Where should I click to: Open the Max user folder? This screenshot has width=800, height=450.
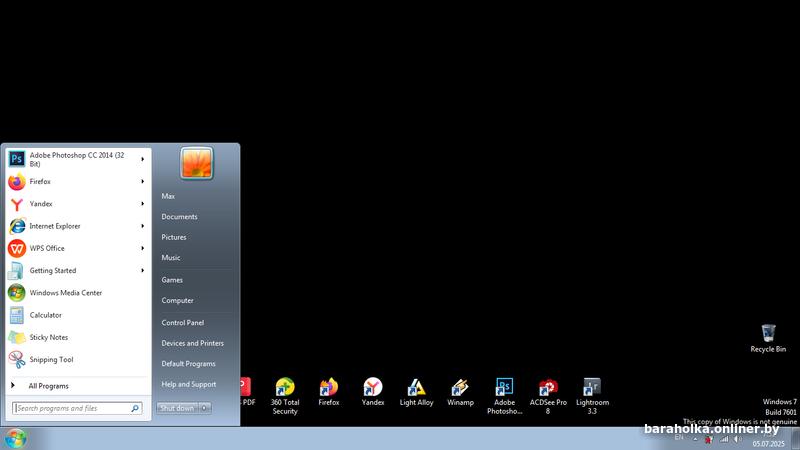coord(168,196)
